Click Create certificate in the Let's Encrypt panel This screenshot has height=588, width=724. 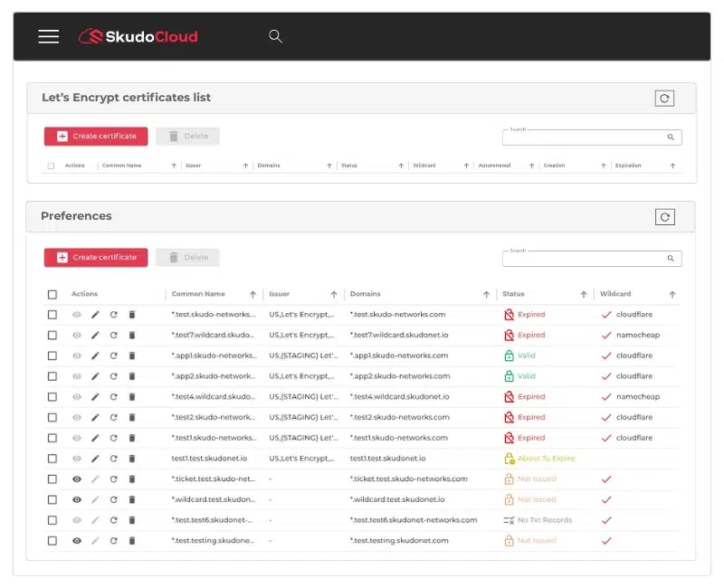click(95, 136)
